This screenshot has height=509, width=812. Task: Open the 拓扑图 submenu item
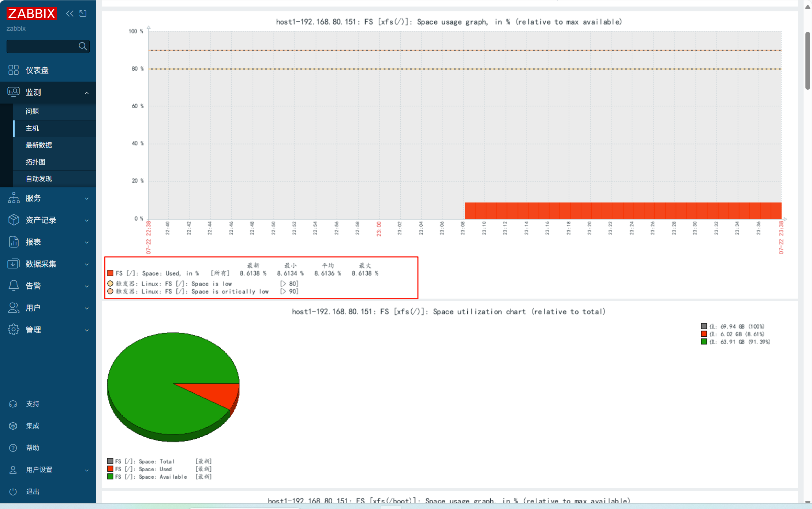pyautogui.click(x=55, y=162)
